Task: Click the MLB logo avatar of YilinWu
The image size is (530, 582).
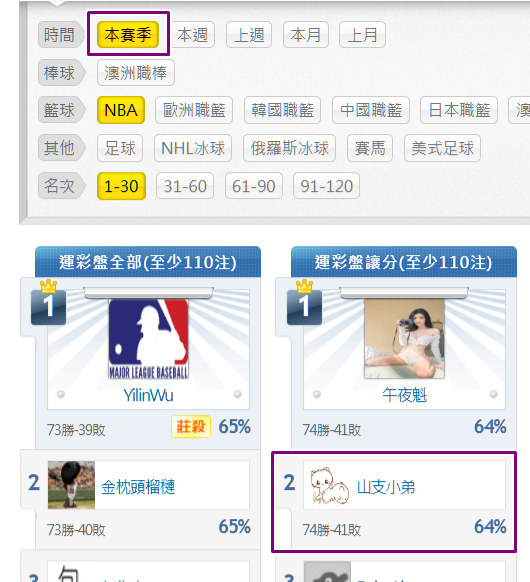Action: 148,339
